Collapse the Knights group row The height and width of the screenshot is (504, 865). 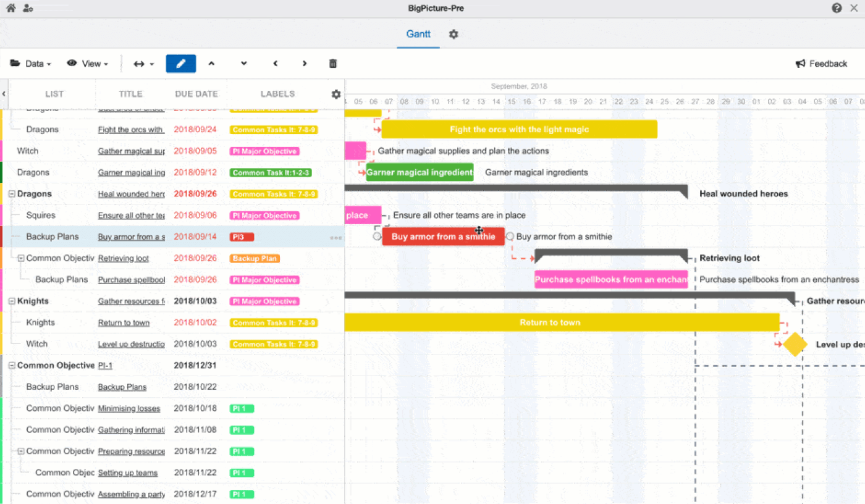point(12,301)
